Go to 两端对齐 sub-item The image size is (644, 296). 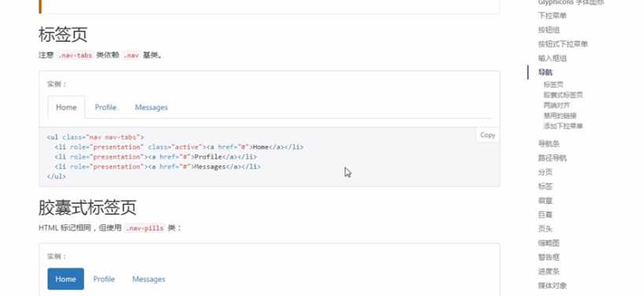tap(557, 105)
